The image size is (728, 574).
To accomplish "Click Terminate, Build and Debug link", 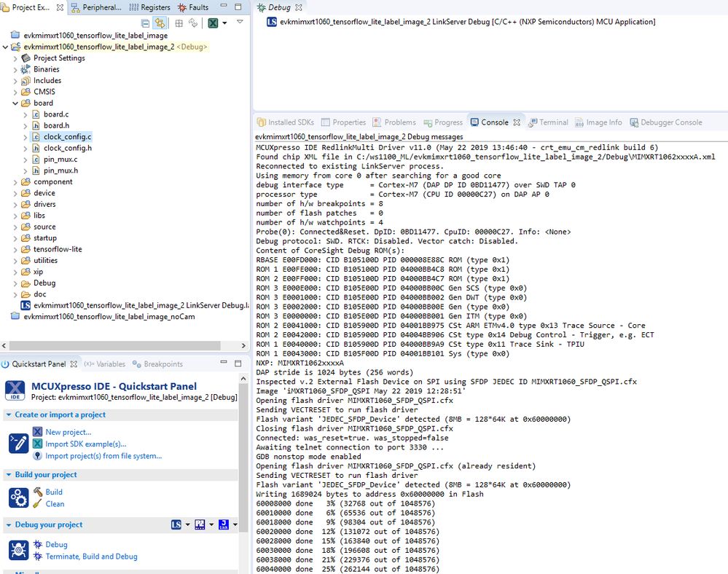I will click(x=92, y=557).
